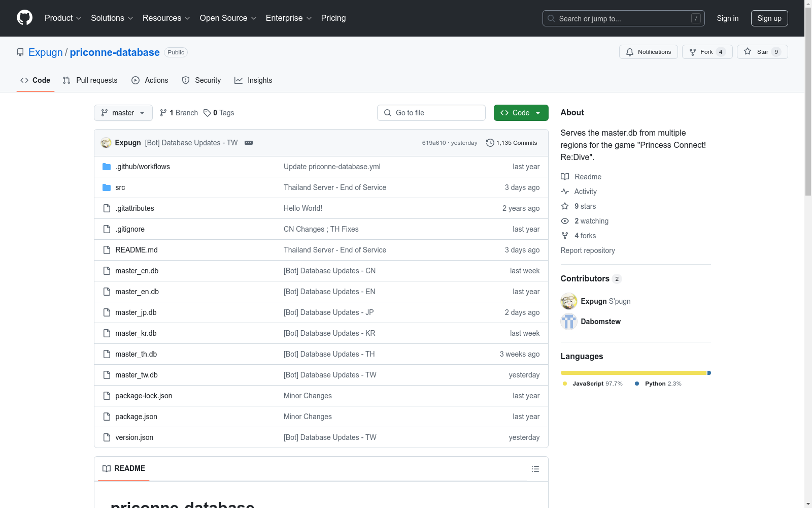Open the Actions tab
Image resolution: width=812 pixels, height=508 pixels.
[x=150, y=80]
